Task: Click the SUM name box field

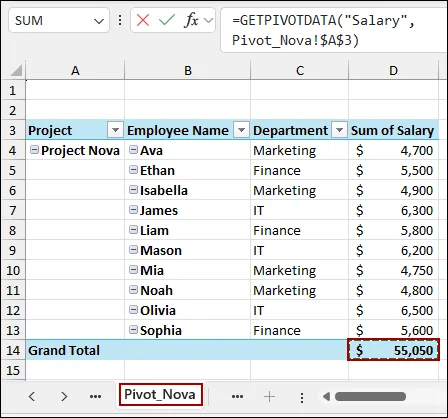Action: coord(59,21)
